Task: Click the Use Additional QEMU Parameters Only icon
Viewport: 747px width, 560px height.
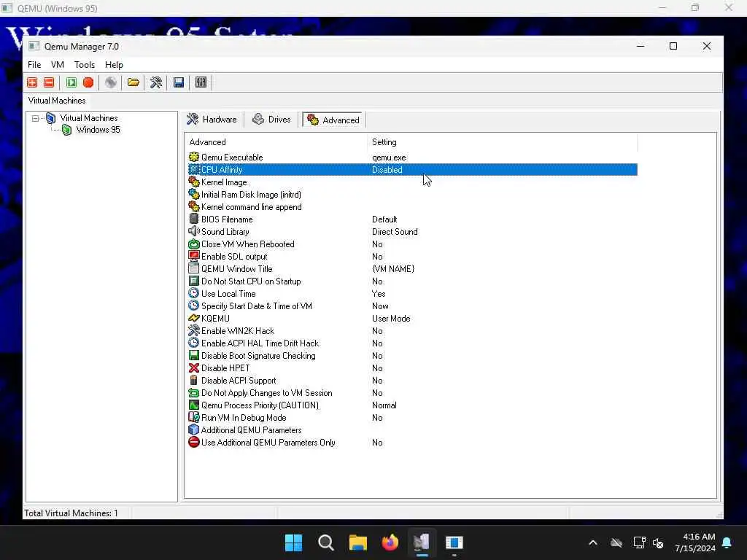Action: point(194,442)
